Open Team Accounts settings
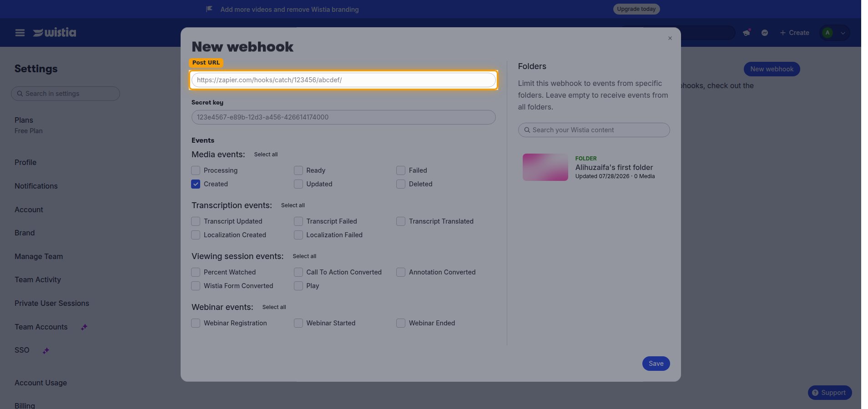The height and width of the screenshot is (409, 868). 41,327
